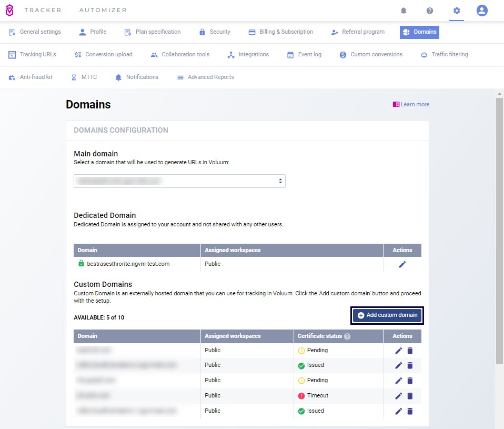
Task: Click the notifications bell icon in header
Action: tap(404, 11)
